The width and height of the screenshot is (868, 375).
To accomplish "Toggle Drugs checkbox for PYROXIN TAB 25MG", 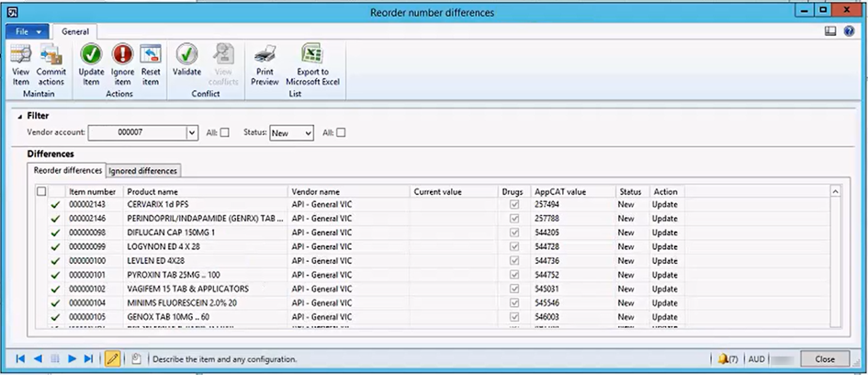I will 514,275.
